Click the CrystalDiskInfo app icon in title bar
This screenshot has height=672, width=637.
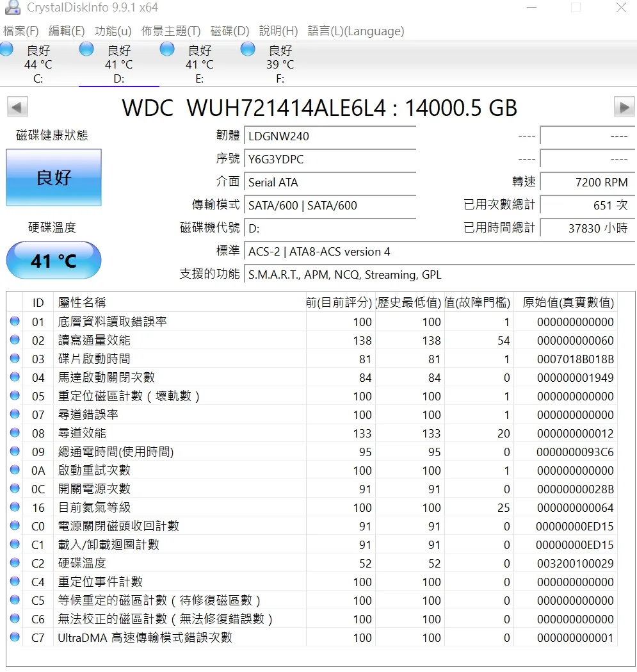(12, 7)
